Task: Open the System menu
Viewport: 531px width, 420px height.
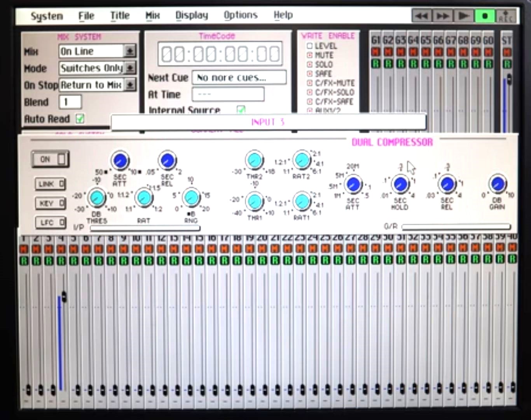Action: tap(47, 16)
